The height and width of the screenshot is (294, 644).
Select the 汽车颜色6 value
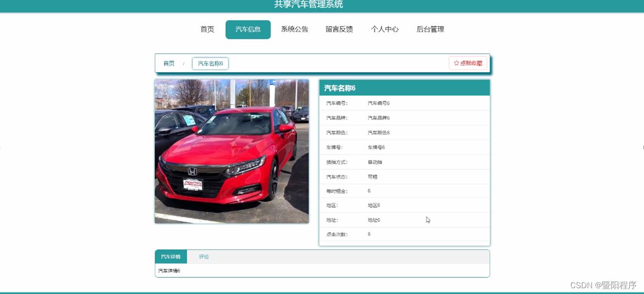coord(378,132)
